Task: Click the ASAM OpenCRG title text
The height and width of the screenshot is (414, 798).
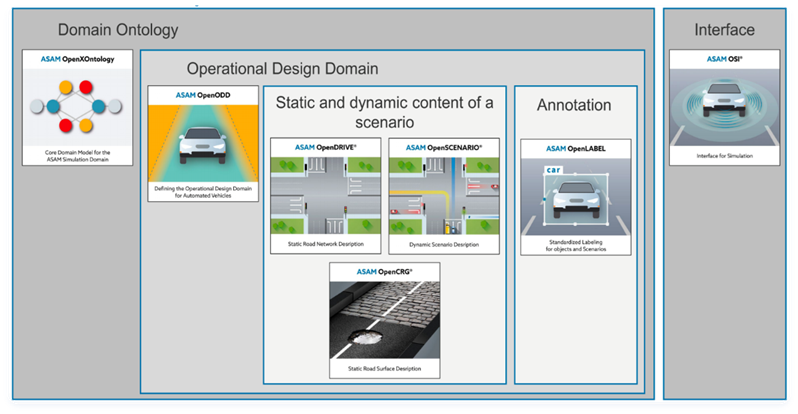Action: pos(385,272)
